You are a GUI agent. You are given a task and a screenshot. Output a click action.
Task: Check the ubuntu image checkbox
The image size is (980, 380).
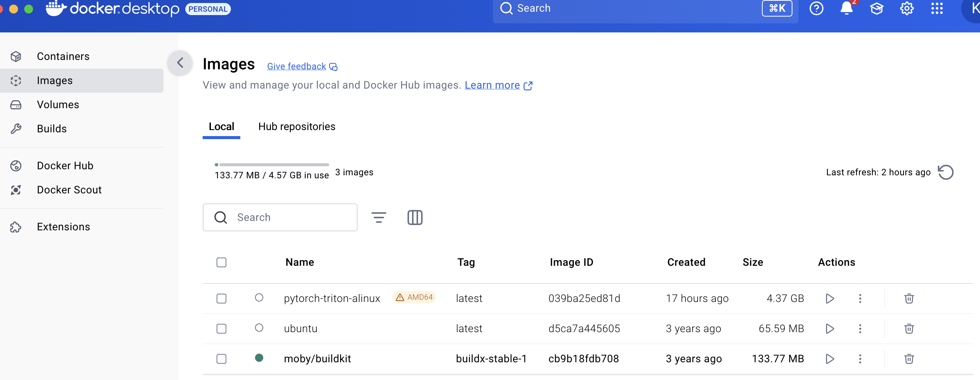click(x=221, y=329)
